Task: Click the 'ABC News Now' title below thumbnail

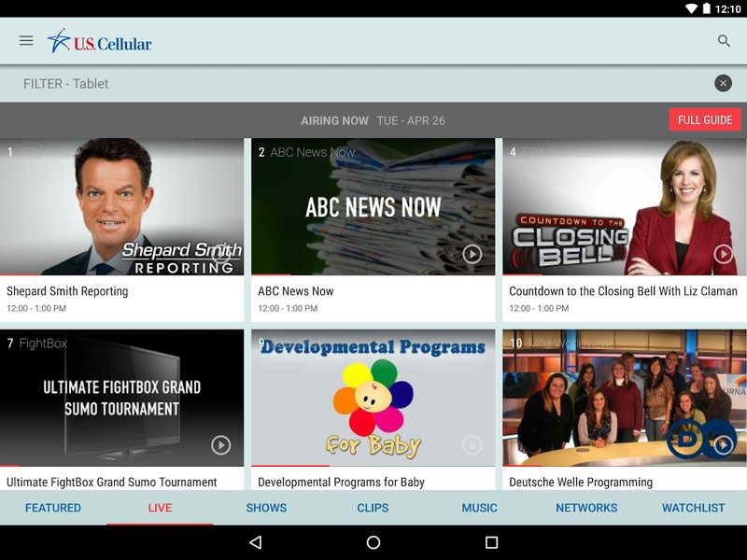Action: pos(295,291)
